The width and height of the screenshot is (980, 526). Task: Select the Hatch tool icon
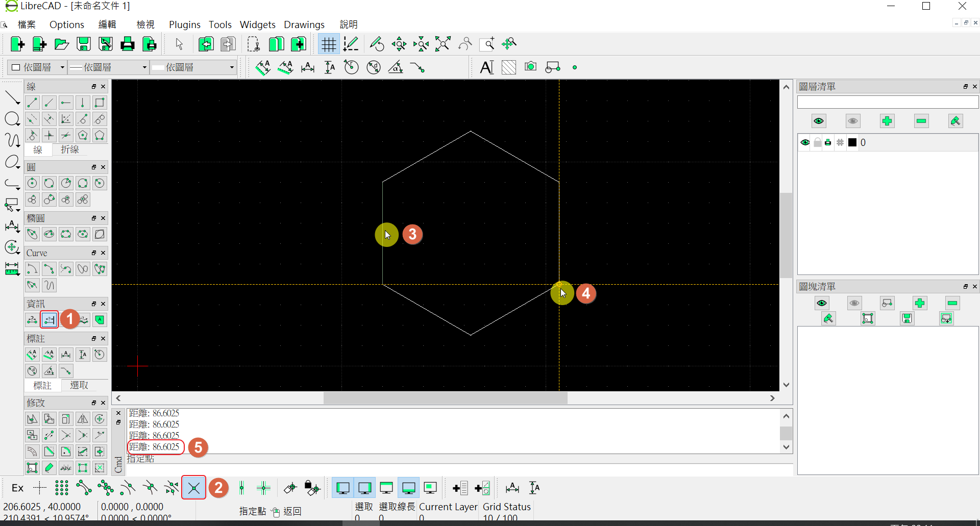[x=509, y=67]
